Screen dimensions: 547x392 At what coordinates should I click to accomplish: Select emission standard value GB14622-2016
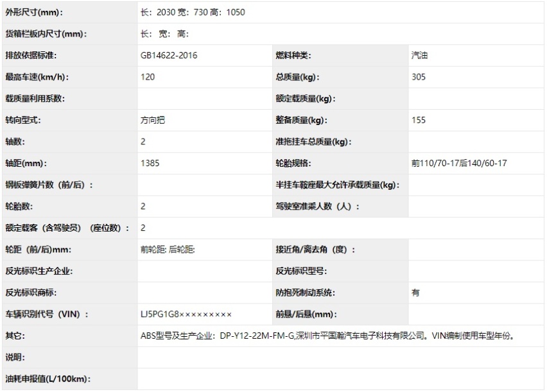(x=169, y=55)
